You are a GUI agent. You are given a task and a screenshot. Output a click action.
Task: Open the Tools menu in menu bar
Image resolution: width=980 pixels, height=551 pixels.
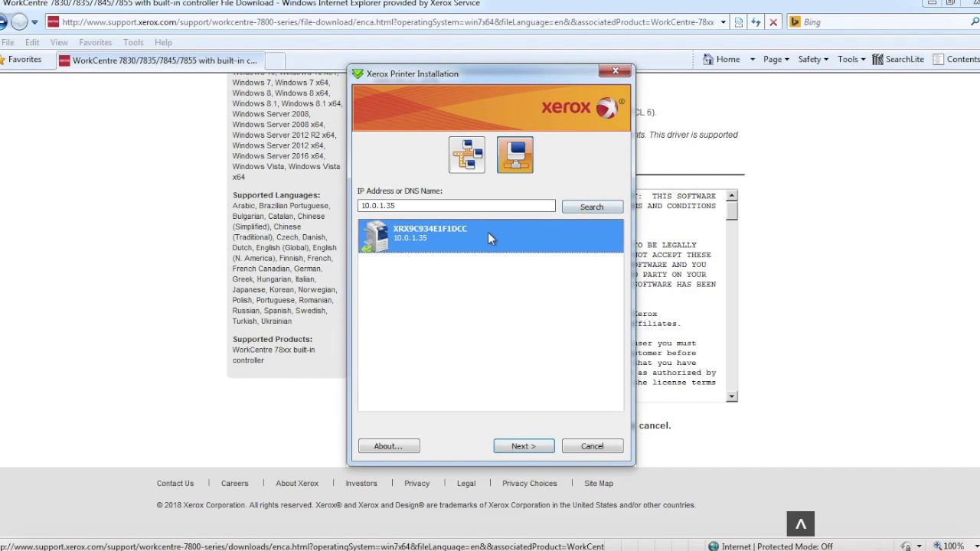coord(133,42)
